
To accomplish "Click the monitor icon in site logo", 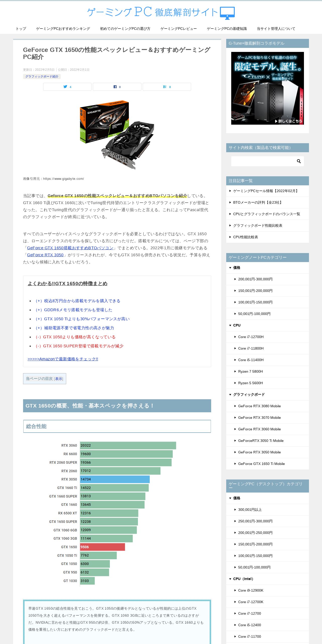I will (x=227, y=13).
